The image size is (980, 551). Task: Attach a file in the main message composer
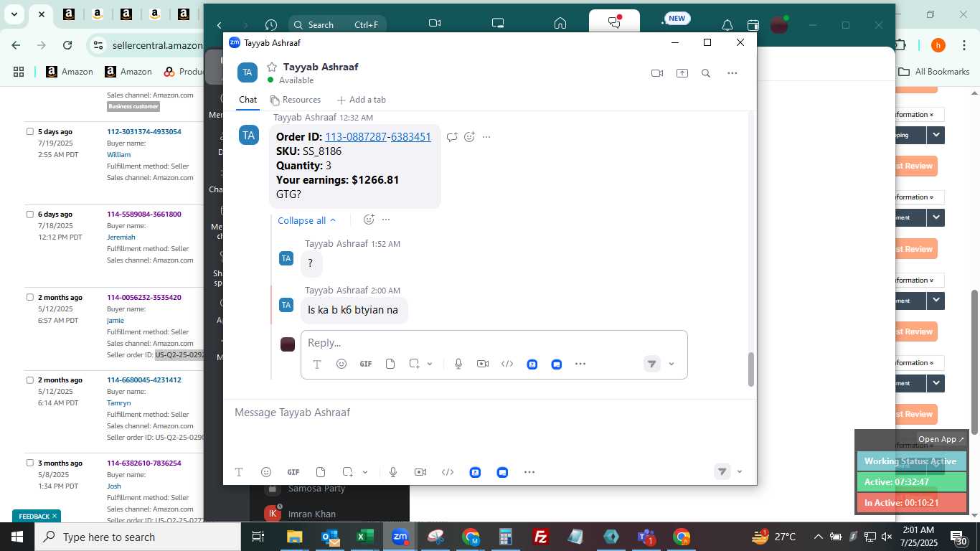point(321,472)
